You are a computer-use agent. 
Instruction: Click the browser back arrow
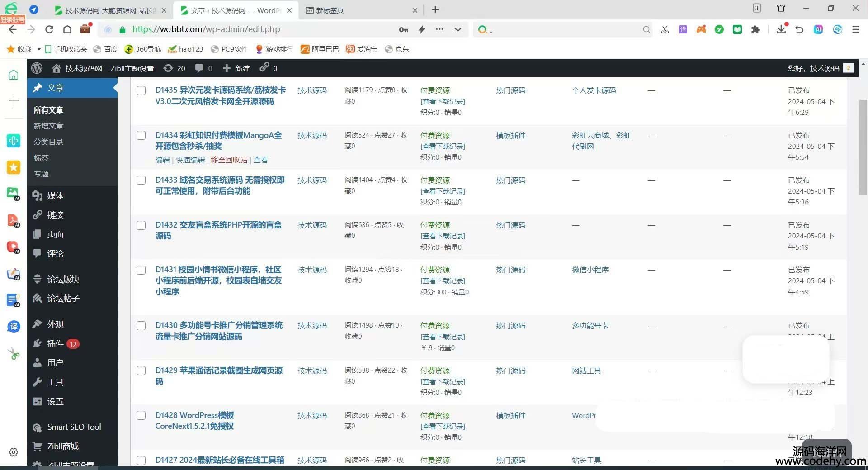(x=13, y=29)
